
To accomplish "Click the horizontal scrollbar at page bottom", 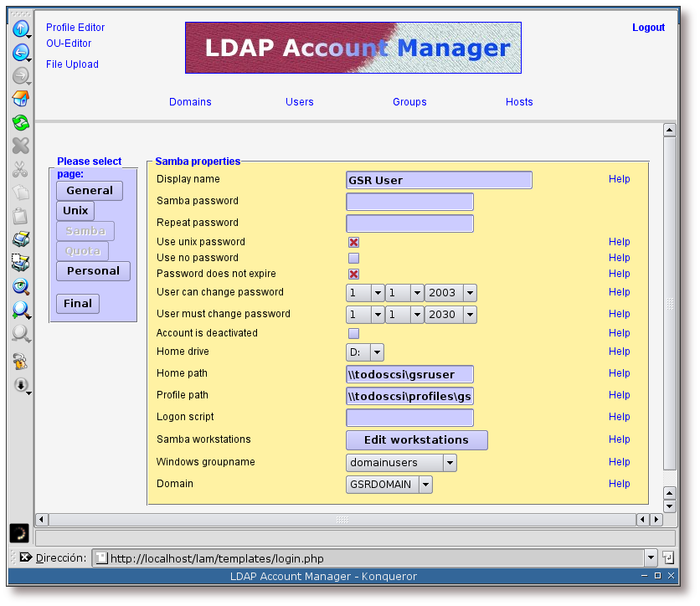I will click(342, 520).
